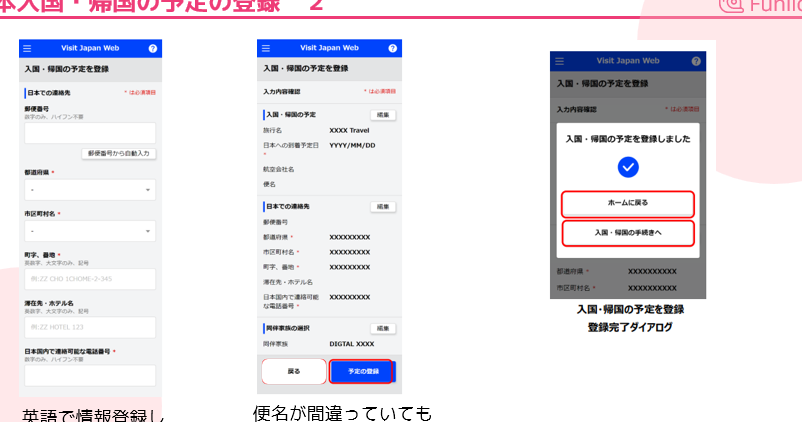This screenshot has height=422, width=802.
Task: Open hamburger menu on the left phone screen
Action: 27,48
